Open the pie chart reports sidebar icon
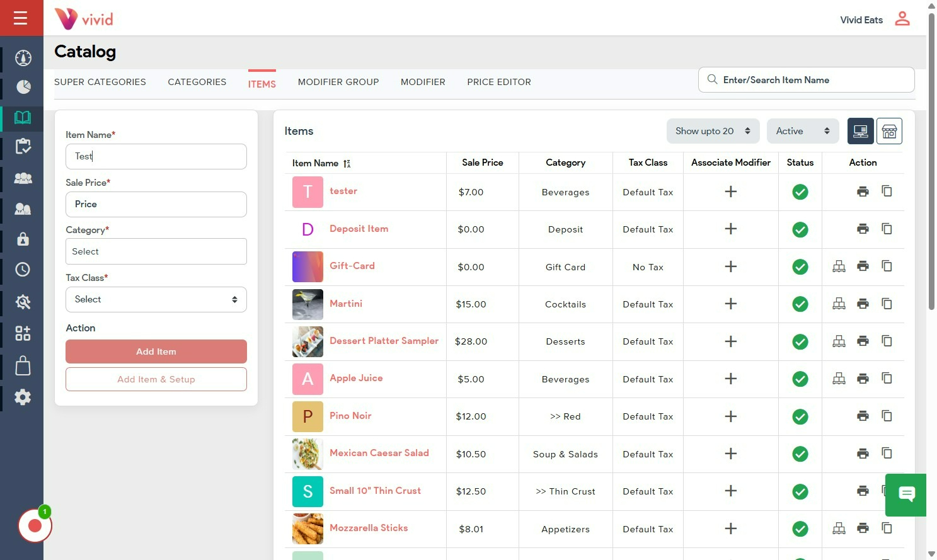The width and height of the screenshot is (937, 560). (23, 86)
